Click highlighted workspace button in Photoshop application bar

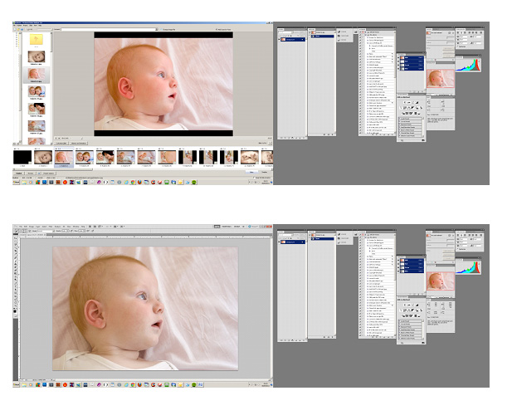(217, 227)
